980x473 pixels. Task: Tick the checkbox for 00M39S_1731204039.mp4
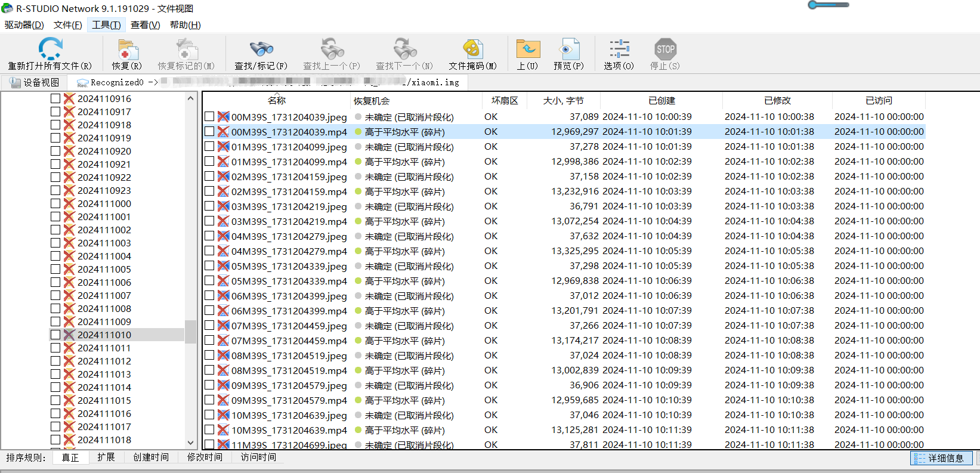pyautogui.click(x=209, y=132)
